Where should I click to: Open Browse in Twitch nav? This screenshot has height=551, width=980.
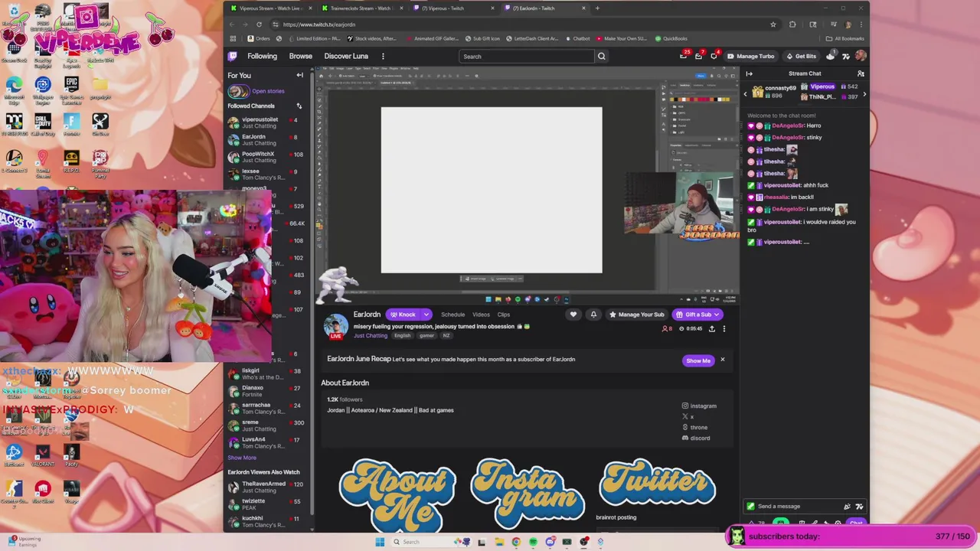pos(301,56)
